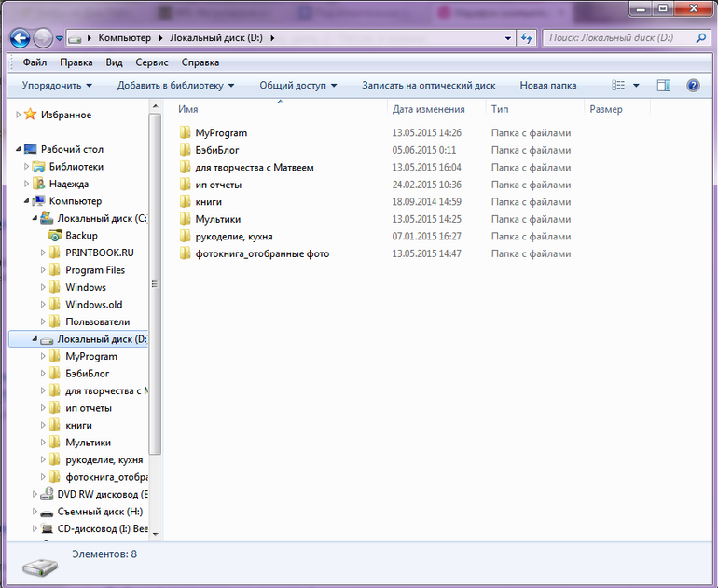Open the Сервис menu
The image size is (718, 588).
(x=152, y=62)
